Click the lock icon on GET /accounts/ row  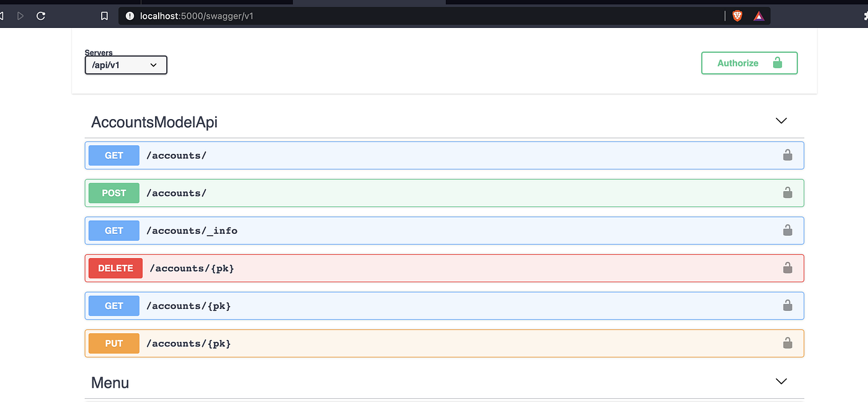click(x=787, y=155)
